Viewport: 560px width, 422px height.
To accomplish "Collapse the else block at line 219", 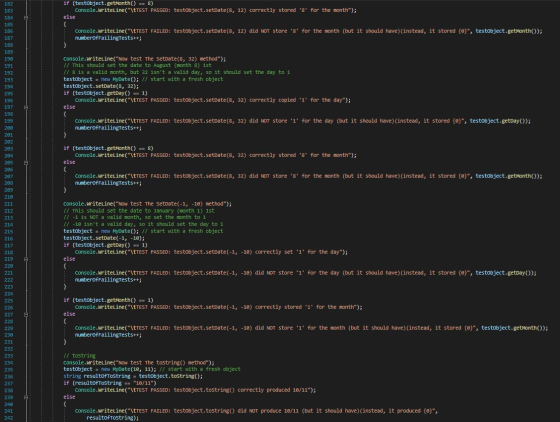I will click(26, 259).
